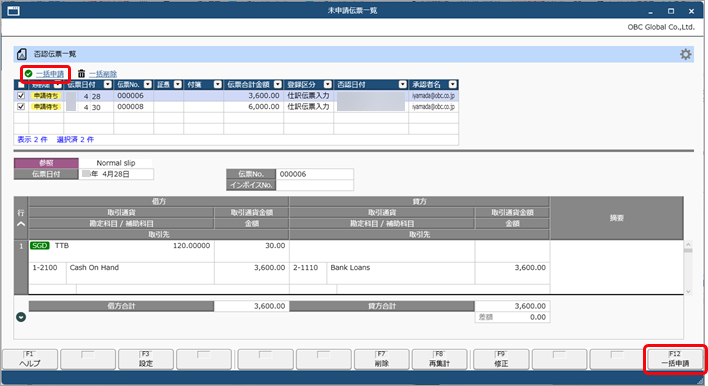Click the empty インボイスNo. field
Screen dimensions: 708x386
tap(315, 185)
